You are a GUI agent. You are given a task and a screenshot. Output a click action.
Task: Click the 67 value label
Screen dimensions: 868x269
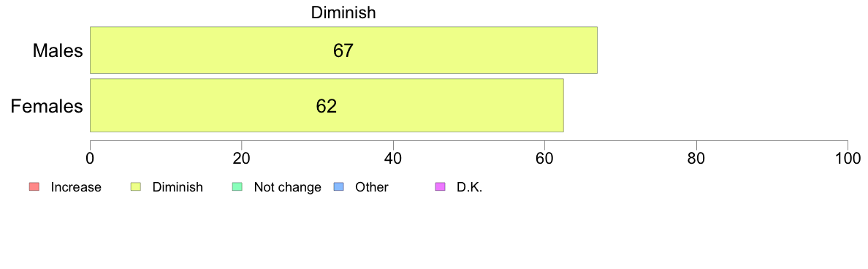(x=343, y=51)
